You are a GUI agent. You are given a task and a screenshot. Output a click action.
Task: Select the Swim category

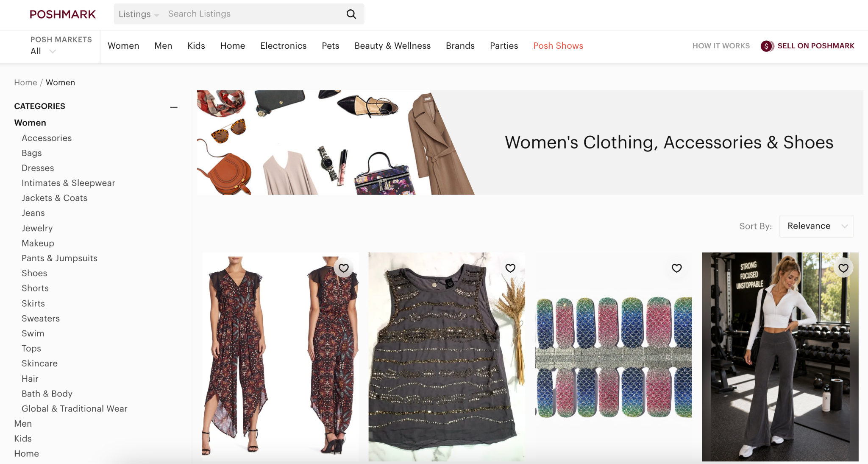point(33,334)
